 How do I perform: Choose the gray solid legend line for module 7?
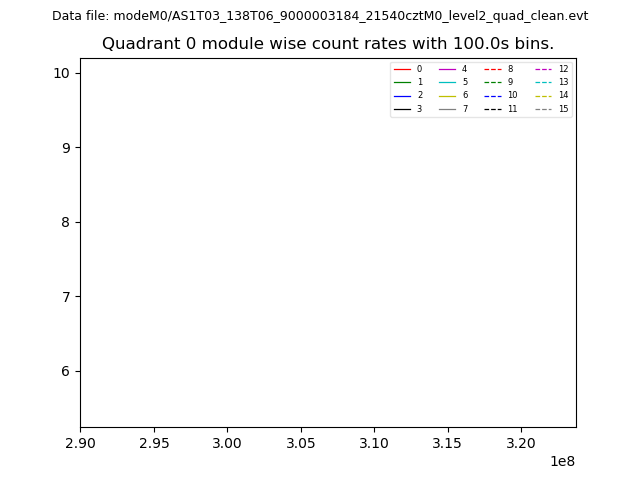447,109
